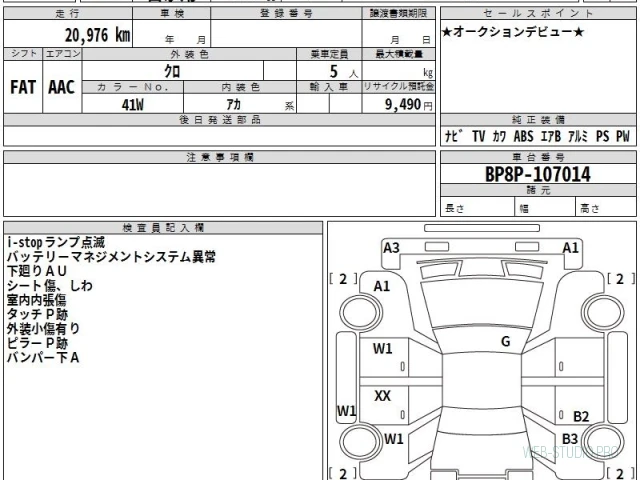Click the 後日発送部品 section header

coord(220,120)
